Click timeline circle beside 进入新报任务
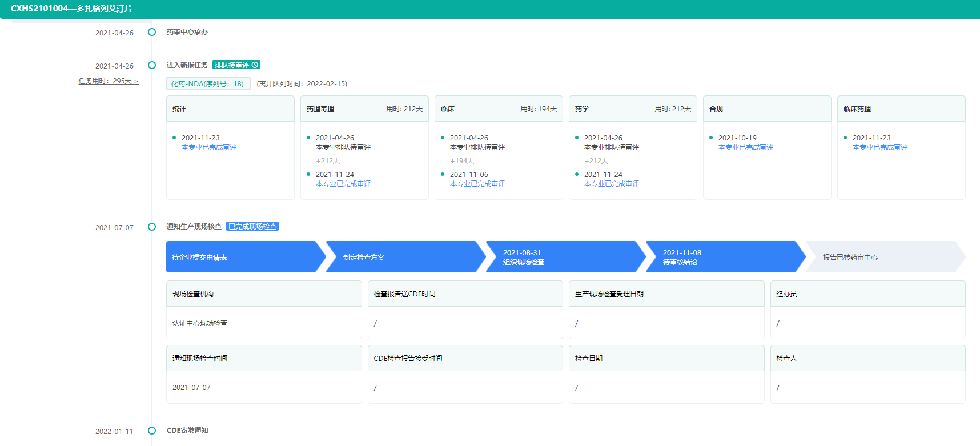The image size is (980, 446). pos(152,65)
